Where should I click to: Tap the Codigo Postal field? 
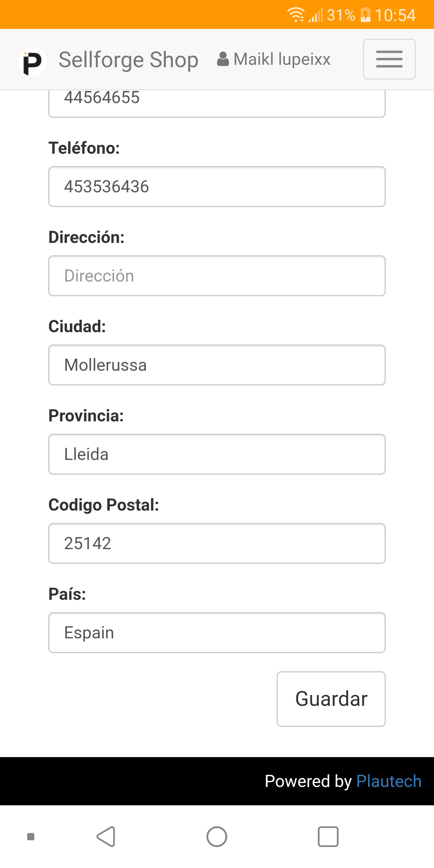point(217,543)
